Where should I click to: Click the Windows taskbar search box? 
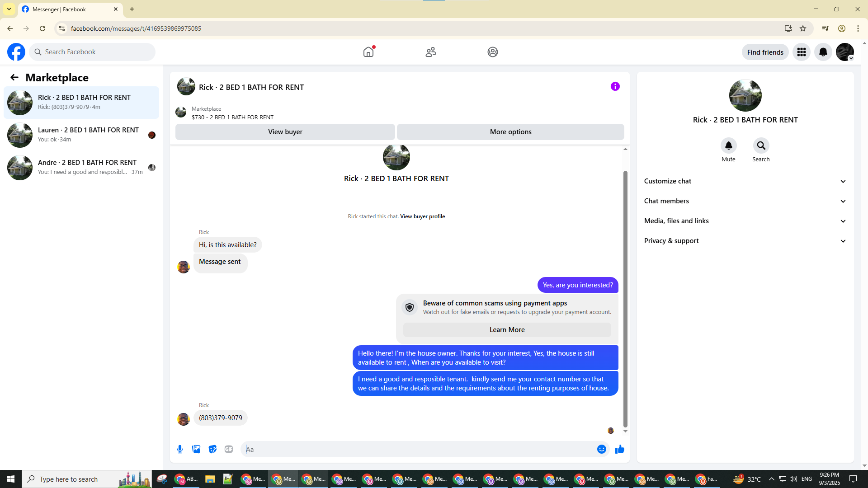coord(87,479)
